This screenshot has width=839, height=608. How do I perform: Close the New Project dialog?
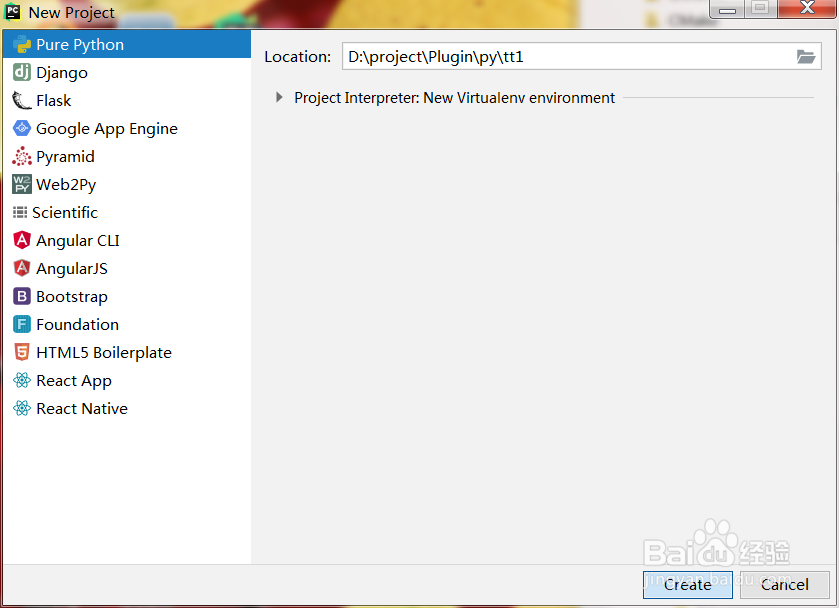(x=806, y=8)
